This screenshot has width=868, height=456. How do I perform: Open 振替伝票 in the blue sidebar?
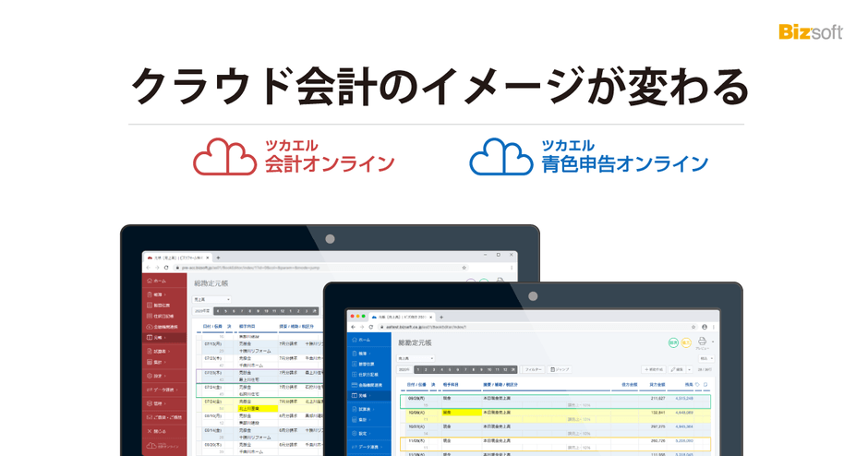click(368, 364)
